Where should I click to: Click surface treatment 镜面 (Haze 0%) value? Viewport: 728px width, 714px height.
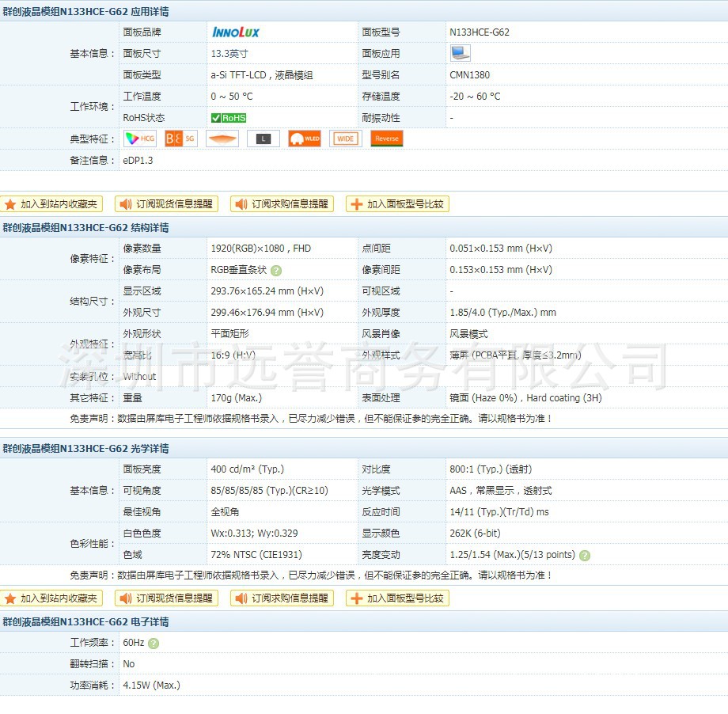click(x=525, y=397)
